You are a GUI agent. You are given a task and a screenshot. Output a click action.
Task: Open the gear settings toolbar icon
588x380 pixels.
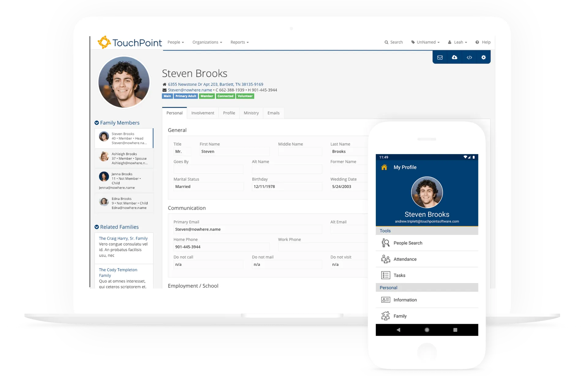click(484, 57)
